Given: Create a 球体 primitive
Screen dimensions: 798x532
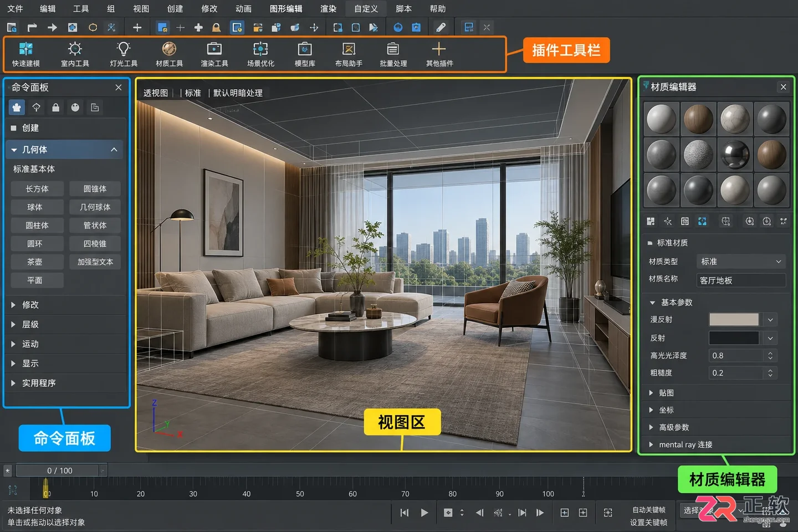Looking at the screenshot, I should point(37,207).
